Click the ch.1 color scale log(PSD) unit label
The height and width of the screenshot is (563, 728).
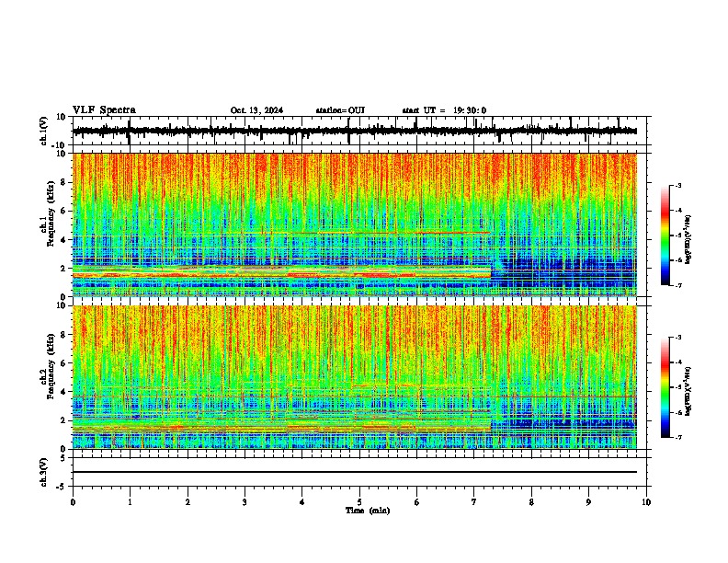pyautogui.click(x=688, y=239)
